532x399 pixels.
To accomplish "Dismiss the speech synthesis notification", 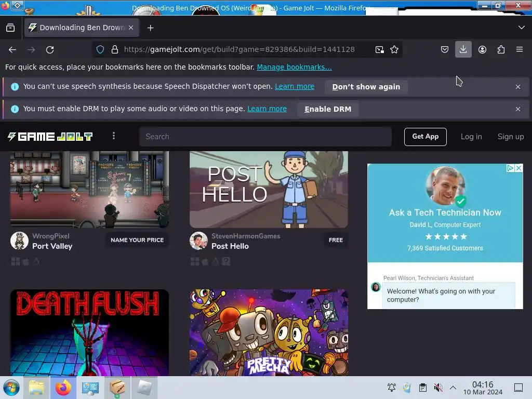I will coord(518,87).
